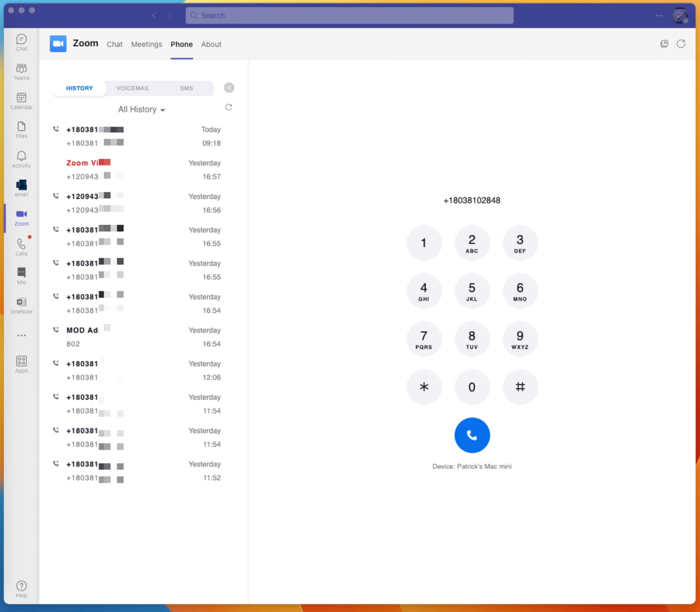
Task: Dial keypad digit 6 MNO
Action: tap(520, 291)
